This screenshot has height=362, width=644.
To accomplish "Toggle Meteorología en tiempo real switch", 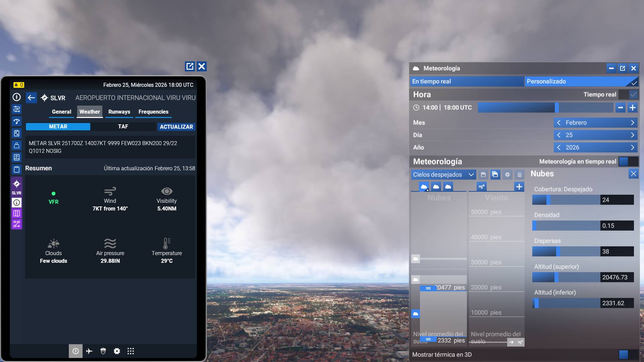I will pos(628,162).
